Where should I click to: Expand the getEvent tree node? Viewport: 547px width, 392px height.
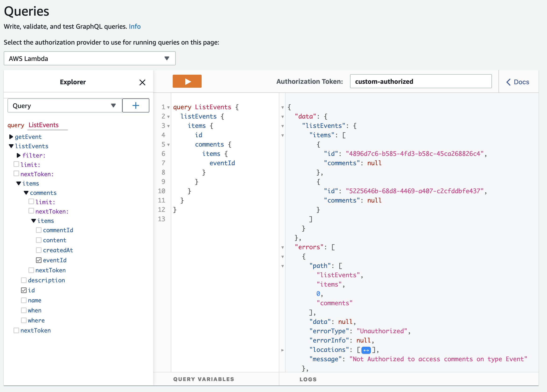pyautogui.click(x=11, y=137)
